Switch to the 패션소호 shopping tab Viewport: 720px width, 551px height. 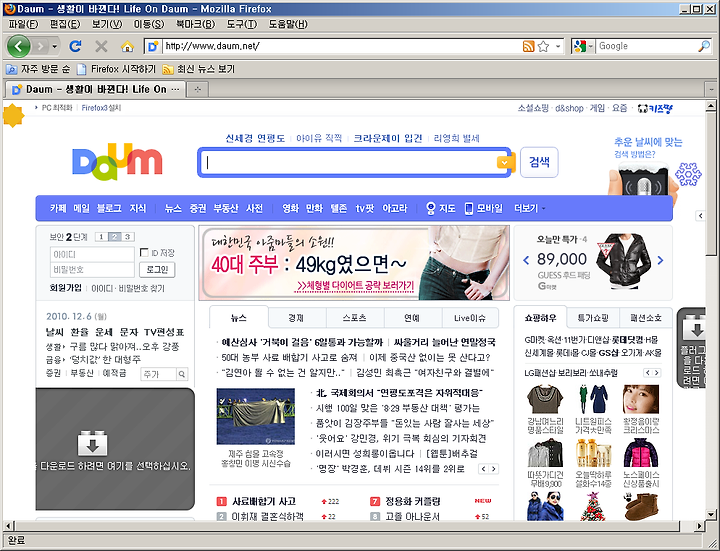point(646,318)
